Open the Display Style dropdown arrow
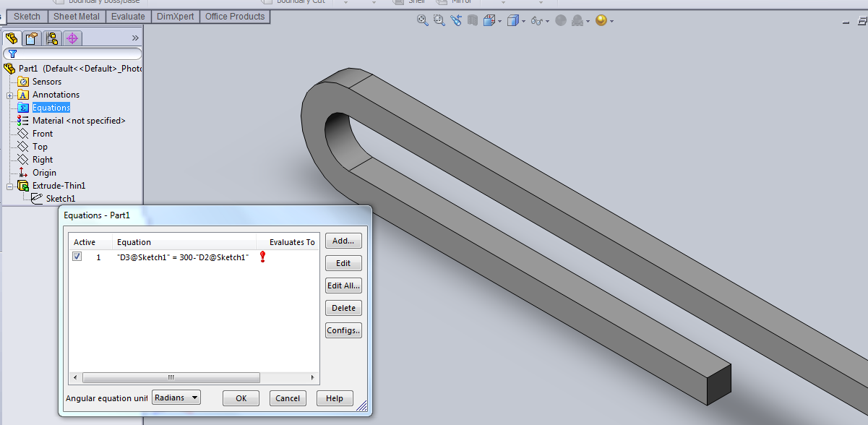868x425 pixels. (523, 22)
